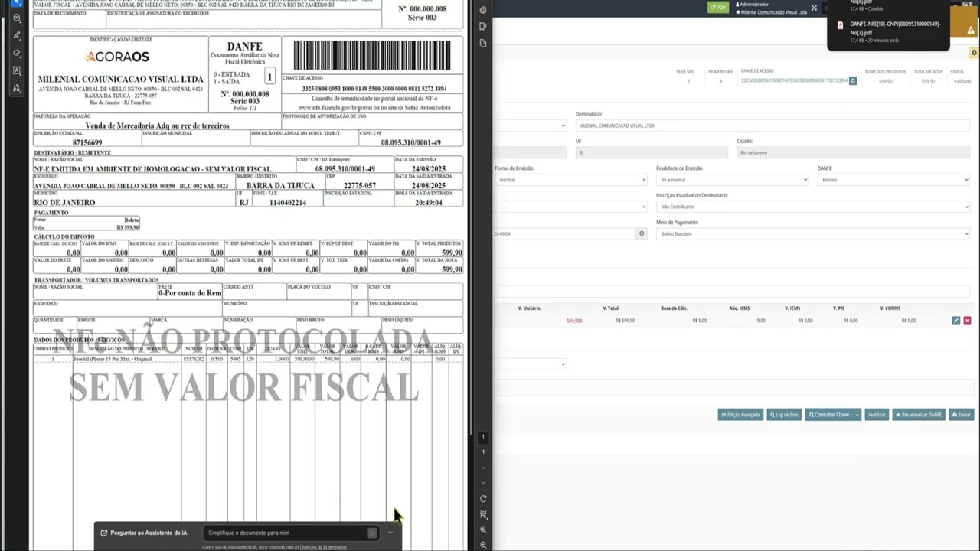Zoom out of the PDF document
Screen dimensions: 980x551
tap(483, 545)
